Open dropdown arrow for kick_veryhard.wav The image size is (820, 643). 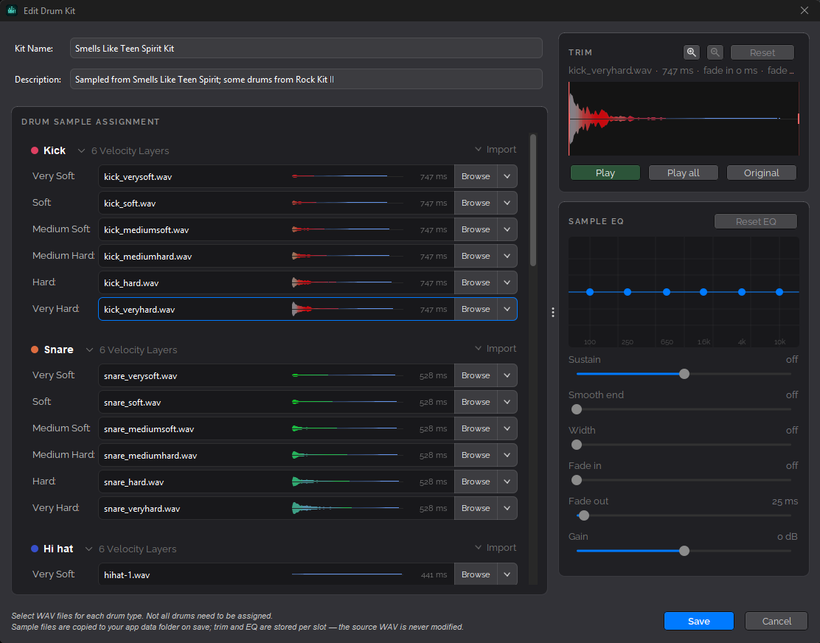507,309
